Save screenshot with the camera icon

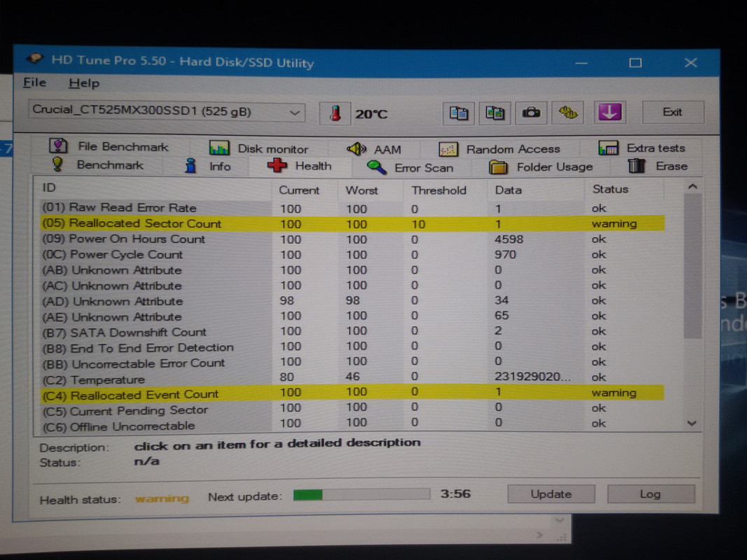(x=531, y=113)
